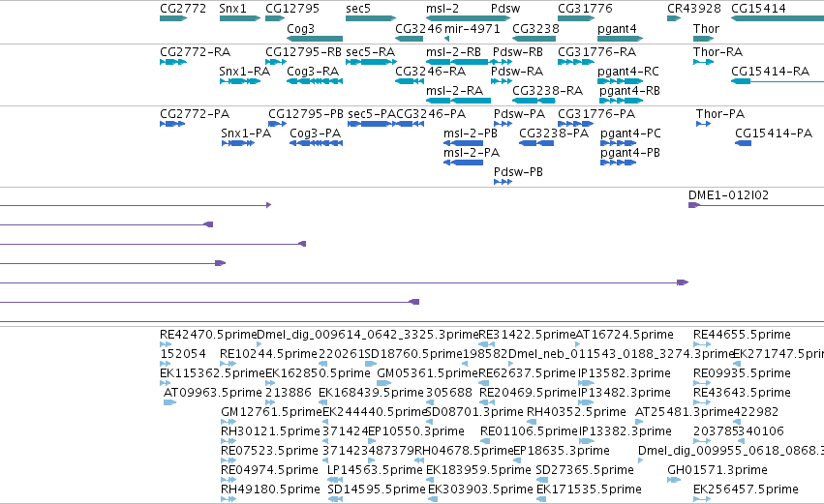Screen dimensions: 824x504
Task: Select the CG15414 gene label
Action: pos(758,9)
